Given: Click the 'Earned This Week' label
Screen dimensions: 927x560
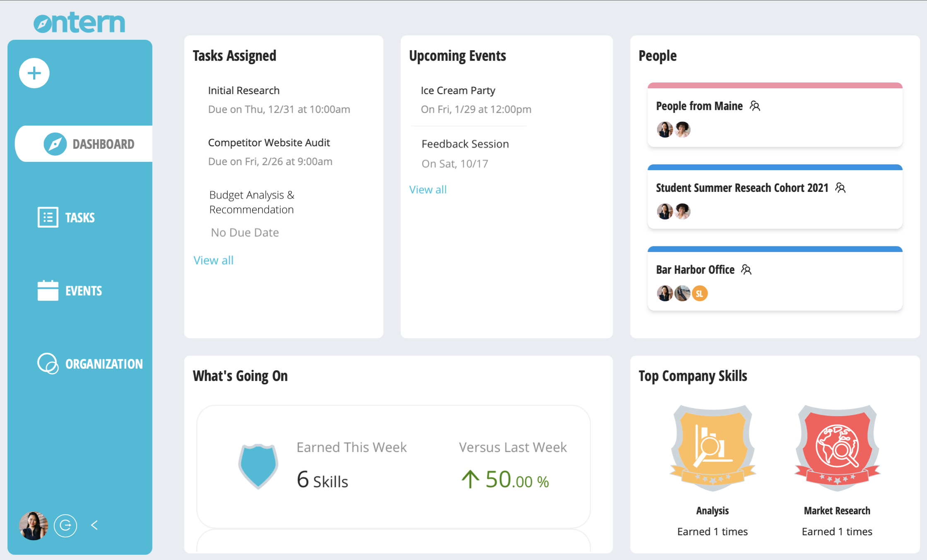Looking at the screenshot, I should click(x=352, y=447).
